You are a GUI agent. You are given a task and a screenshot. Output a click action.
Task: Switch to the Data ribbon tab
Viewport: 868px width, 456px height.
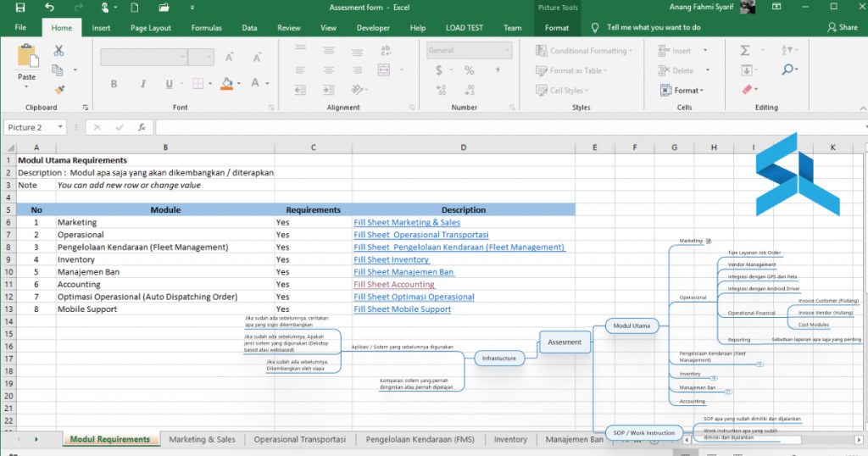pyautogui.click(x=250, y=28)
